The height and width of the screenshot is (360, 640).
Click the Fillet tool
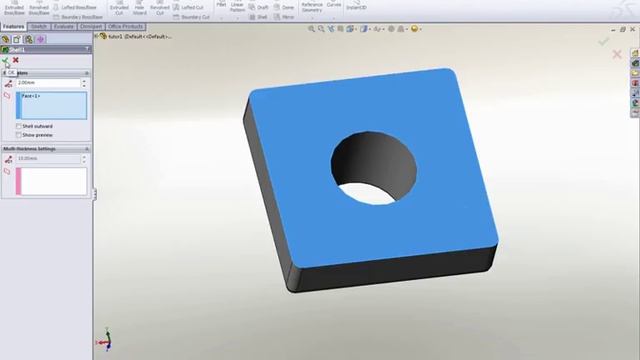pyautogui.click(x=221, y=5)
